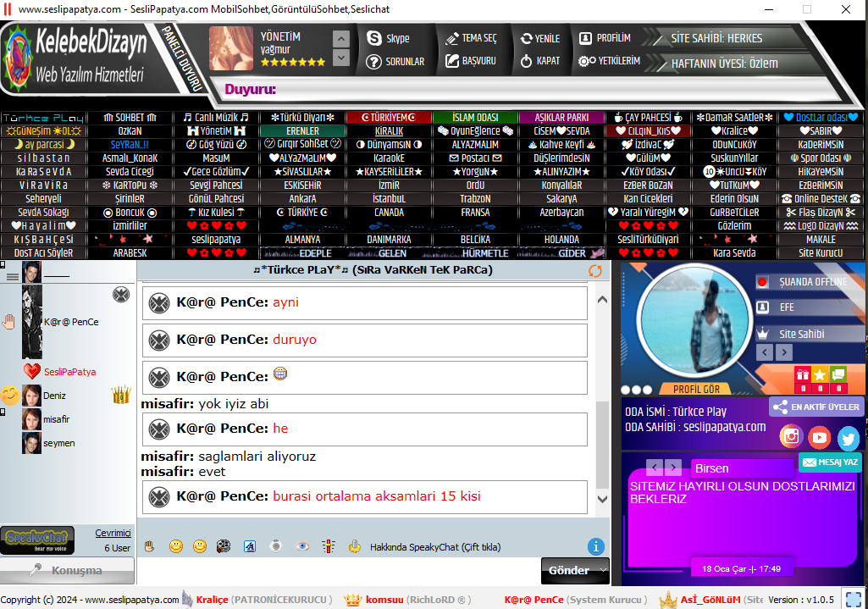Image resolution: width=868 pixels, height=609 pixels.
Task: Click the film reel icon in chat toolbar
Action: pos(224,546)
